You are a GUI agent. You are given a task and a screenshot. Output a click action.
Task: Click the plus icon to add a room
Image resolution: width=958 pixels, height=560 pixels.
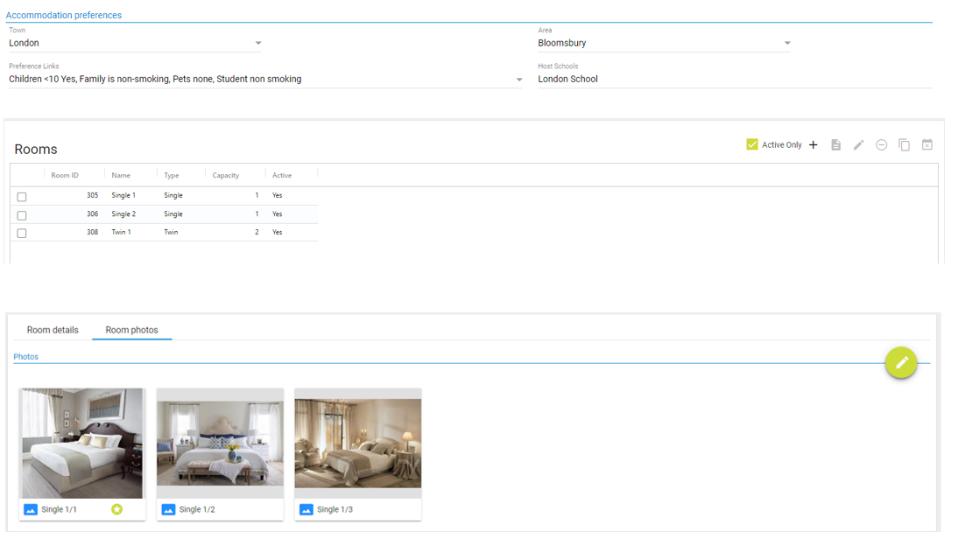(x=814, y=144)
